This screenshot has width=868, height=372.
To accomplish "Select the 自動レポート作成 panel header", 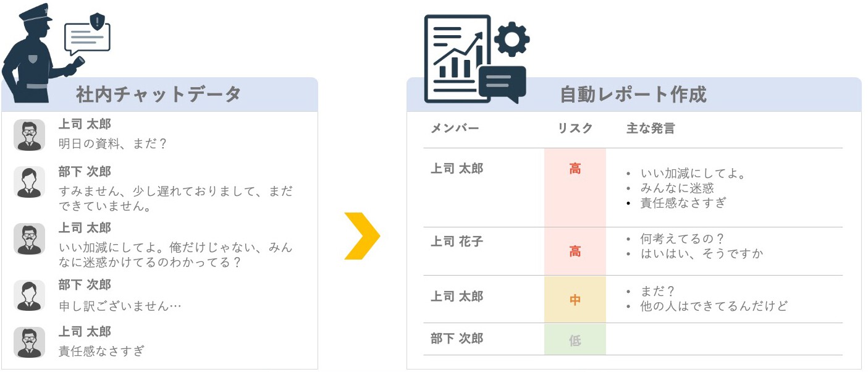I will point(633,95).
